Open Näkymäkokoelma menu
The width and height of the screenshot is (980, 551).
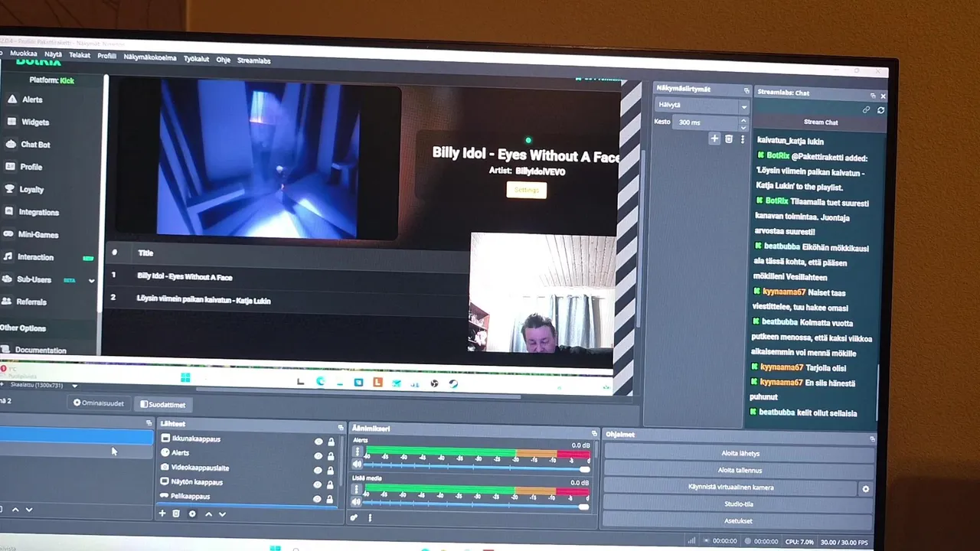[x=150, y=57]
